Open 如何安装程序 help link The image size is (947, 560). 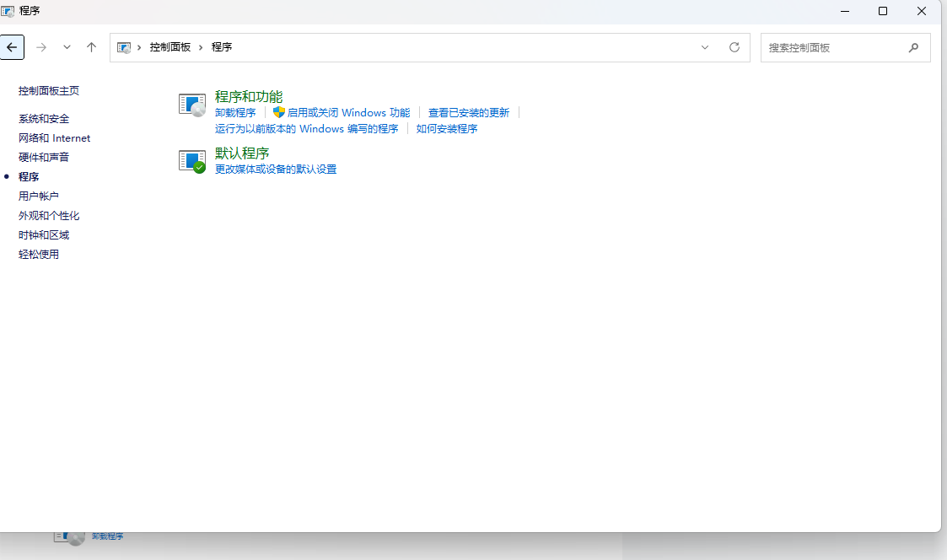point(447,128)
